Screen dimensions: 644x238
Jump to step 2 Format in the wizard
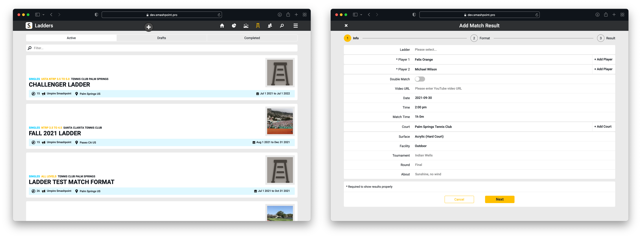click(x=480, y=38)
